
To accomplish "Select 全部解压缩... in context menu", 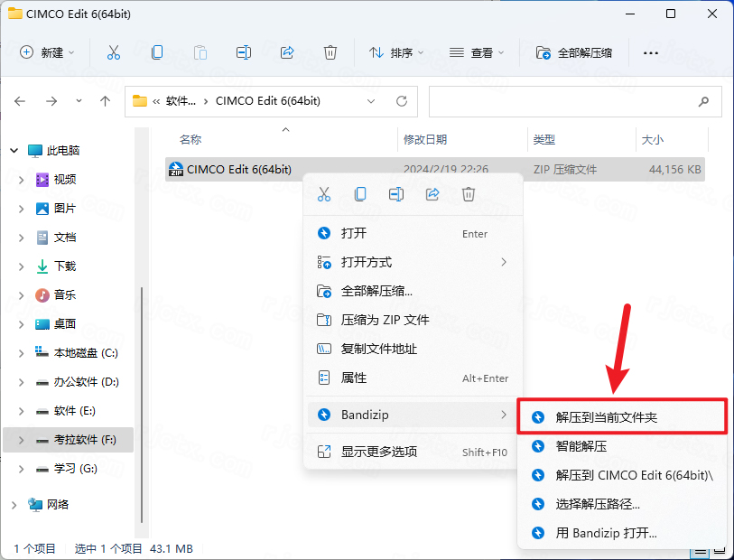I will pyautogui.click(x=413, y=291).
